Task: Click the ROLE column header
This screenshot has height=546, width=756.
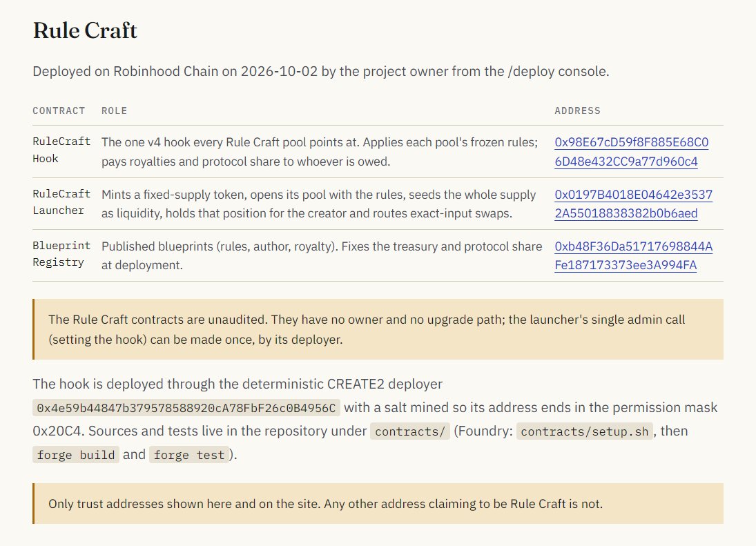Action: (115, 111)
